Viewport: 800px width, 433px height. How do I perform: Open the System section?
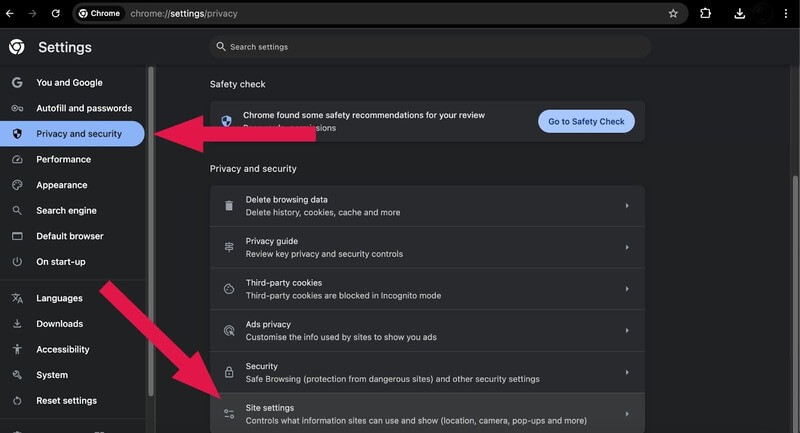click(x=72, y=374)
